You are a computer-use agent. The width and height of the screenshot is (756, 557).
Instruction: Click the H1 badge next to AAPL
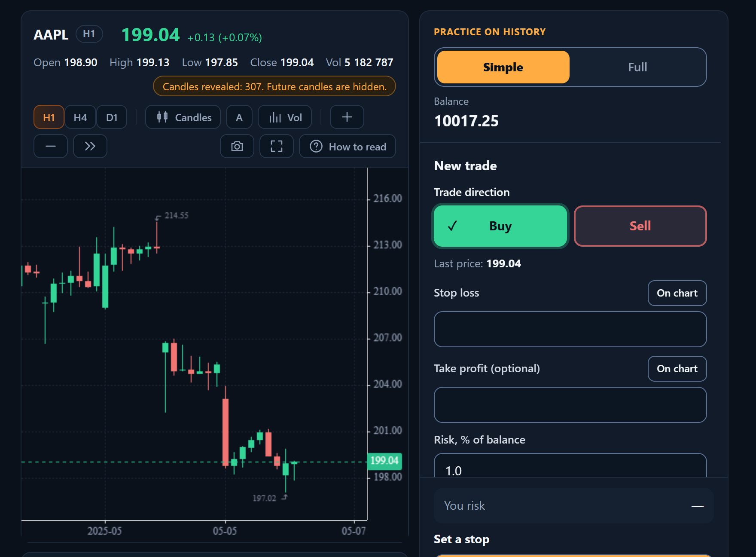click(x=89, y=34)
